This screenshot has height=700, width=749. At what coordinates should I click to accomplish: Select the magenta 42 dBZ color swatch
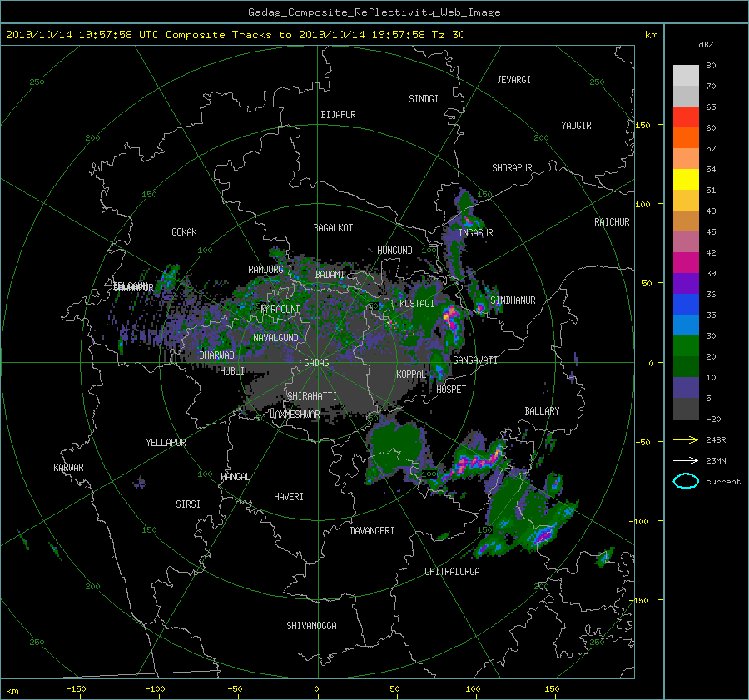686,262
